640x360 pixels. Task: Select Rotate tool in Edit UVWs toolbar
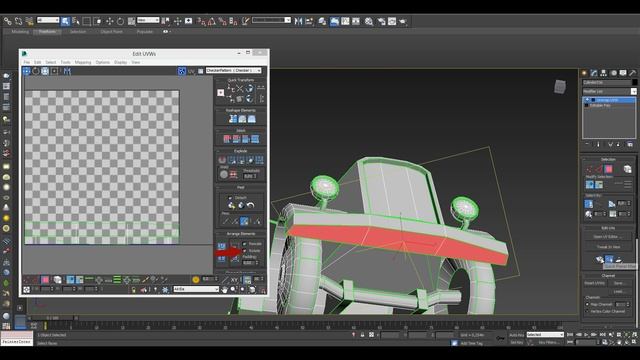point(36,71)
